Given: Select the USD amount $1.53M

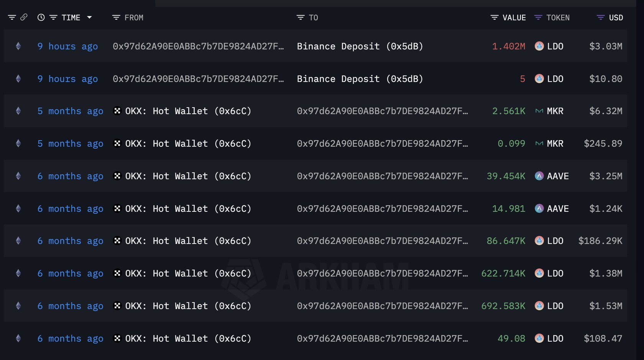Looking at the screenshot, I should pyautogui.click(x=606, y=306).
